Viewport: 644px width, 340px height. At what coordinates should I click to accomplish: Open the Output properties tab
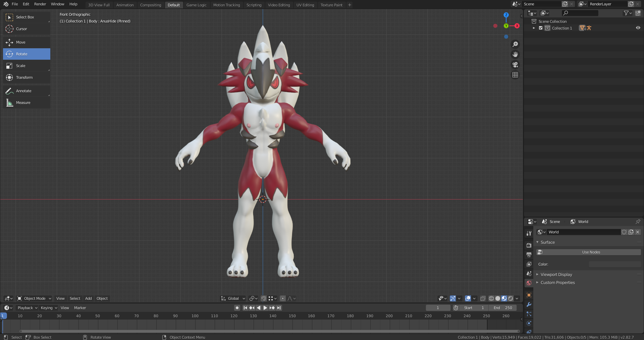529,254
